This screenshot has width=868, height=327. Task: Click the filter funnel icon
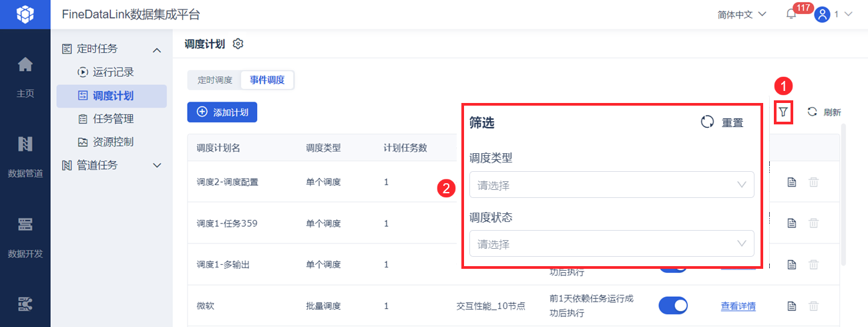pyautogui.click(x=783, y=112)
